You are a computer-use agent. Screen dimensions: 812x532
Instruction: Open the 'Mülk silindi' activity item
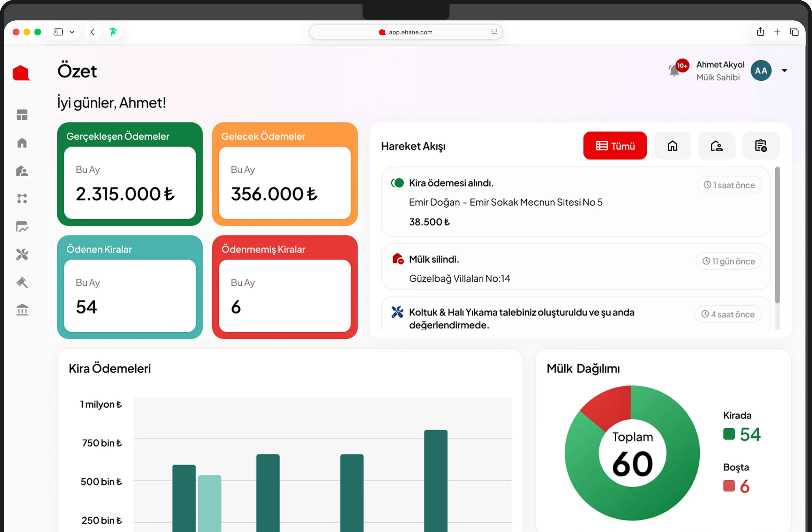[575, 266]
